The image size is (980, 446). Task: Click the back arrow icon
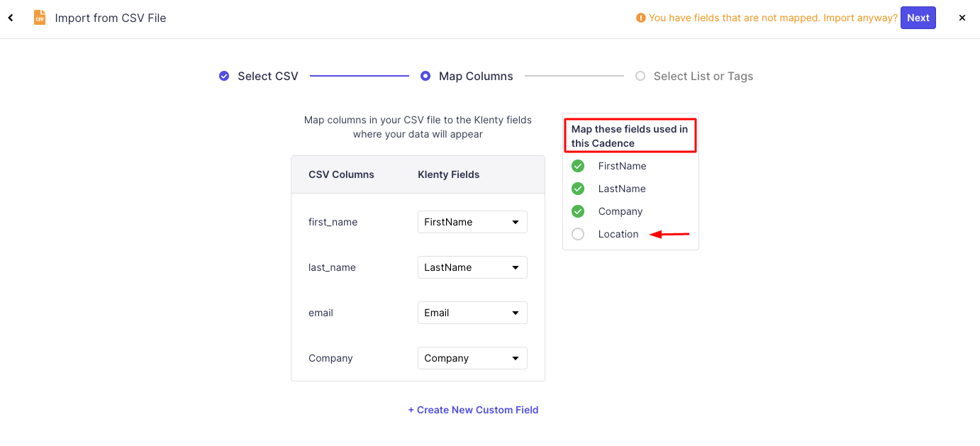point(11,18)
